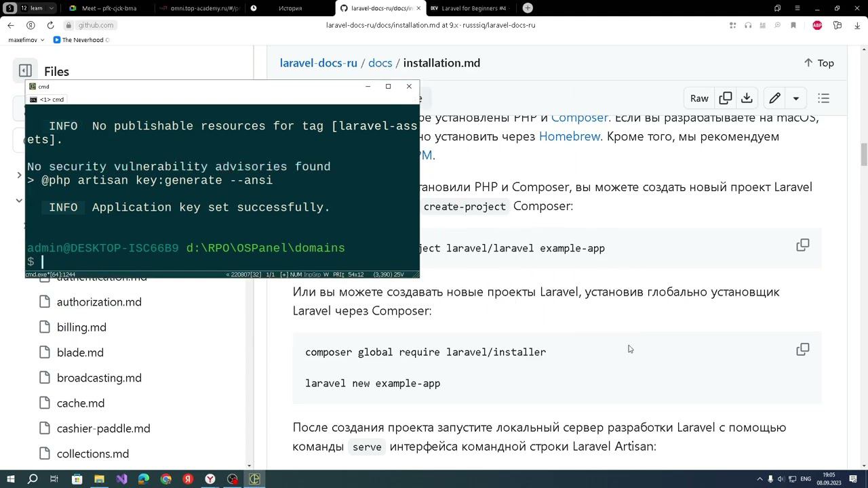The width and height of the screenshot is (868, 488).
Task: Open the document outline list icon
Action: tap(824, 98)
